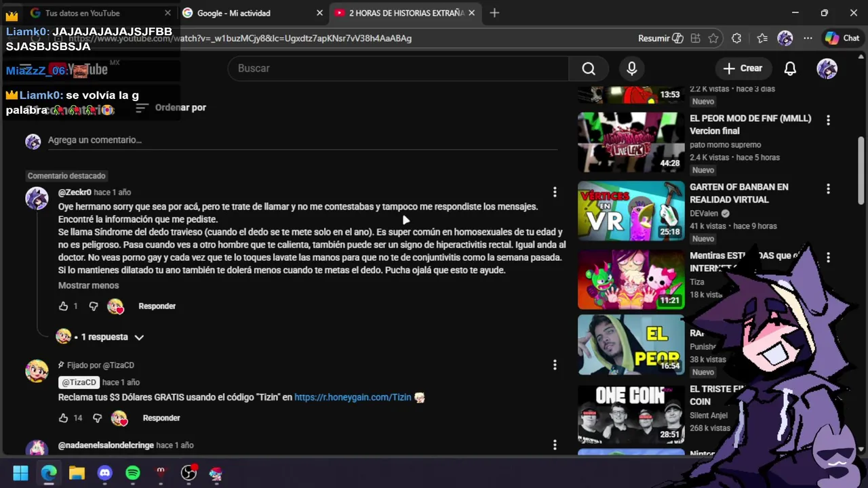Open @nadaenelsalondelcringe channel link
868x488 pixels.
click(106, 445)
